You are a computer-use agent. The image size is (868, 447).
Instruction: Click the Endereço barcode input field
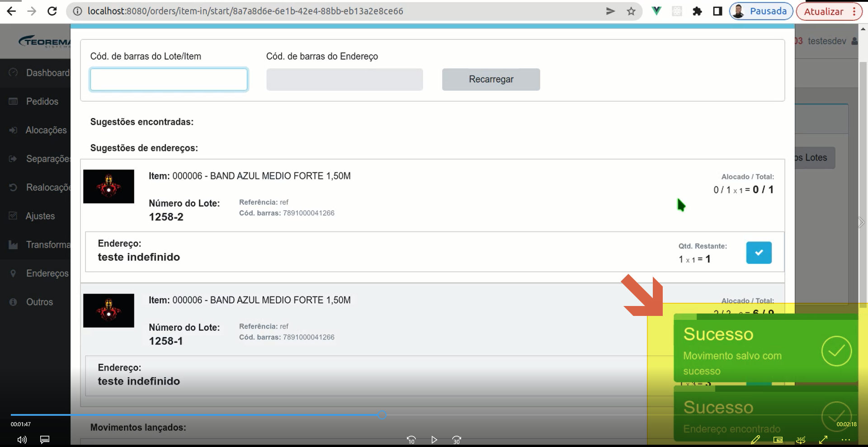[344, 80]
